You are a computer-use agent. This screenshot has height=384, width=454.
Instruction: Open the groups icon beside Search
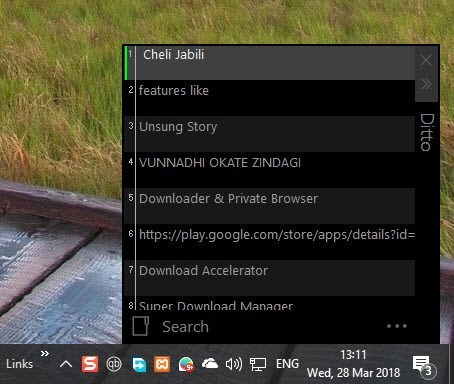[x=140, y=326]
